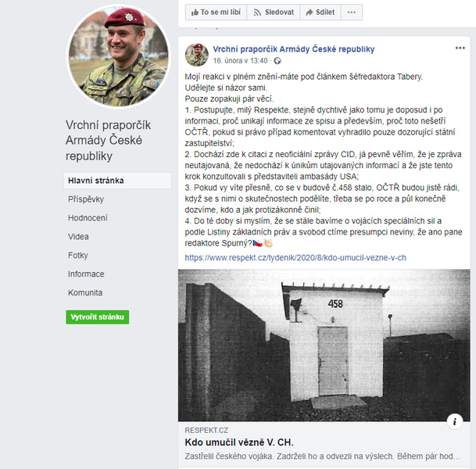Viewport: 476px width, 469px height.
Task: Open the post author's small avatar
Action: (197, 55)
